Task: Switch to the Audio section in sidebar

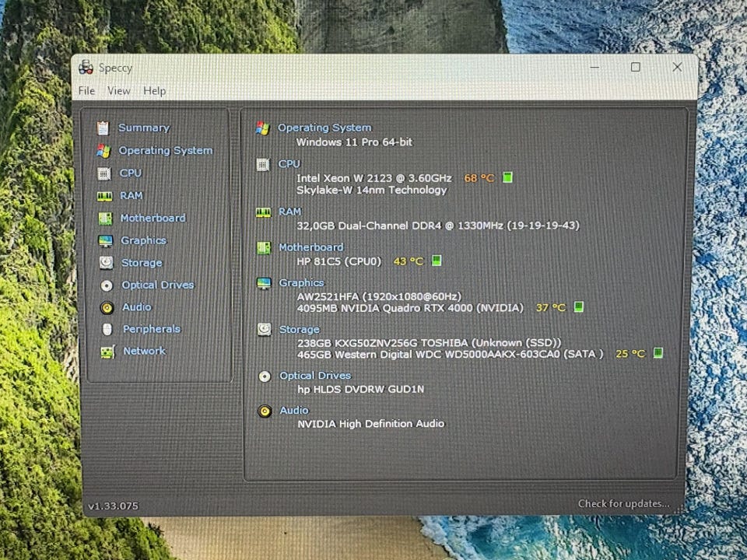Action: tap(137, 307)
